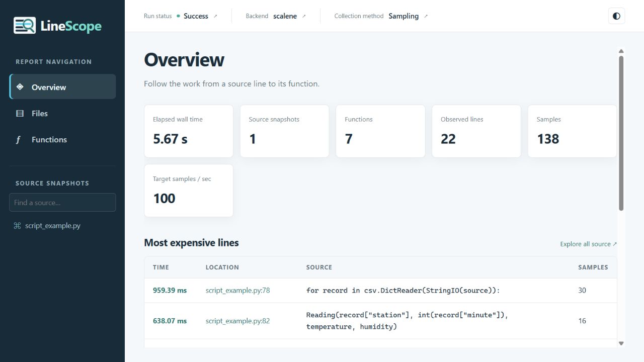Click the script_example.py command-symbol icon
This screenshot has height=362, width=644.
click(x=17, y=226)
